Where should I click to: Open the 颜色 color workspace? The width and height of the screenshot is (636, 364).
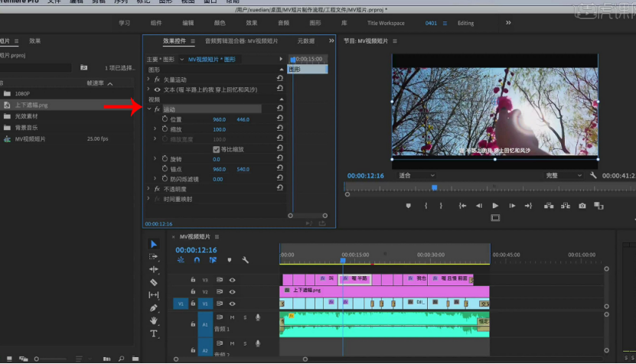220,23
